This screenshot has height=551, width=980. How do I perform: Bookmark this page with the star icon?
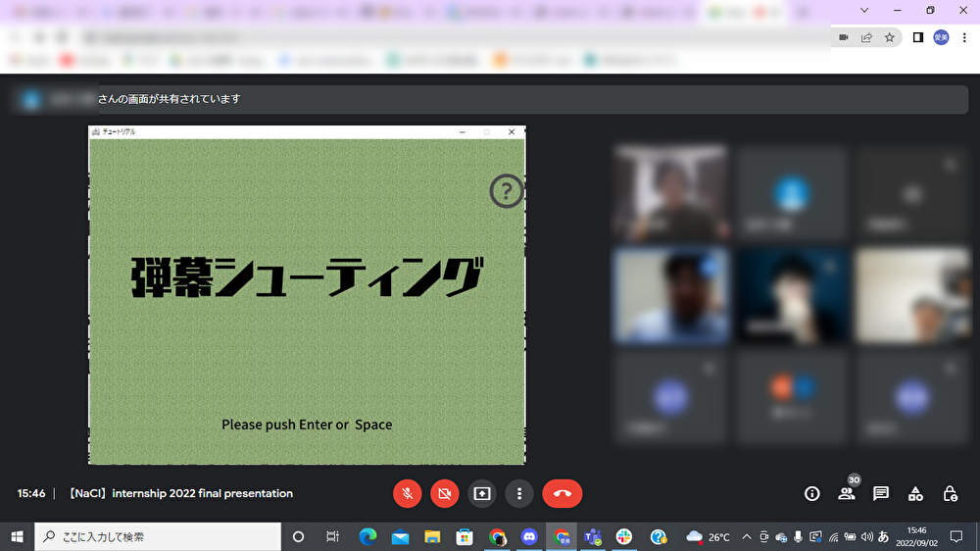[890, 37]
